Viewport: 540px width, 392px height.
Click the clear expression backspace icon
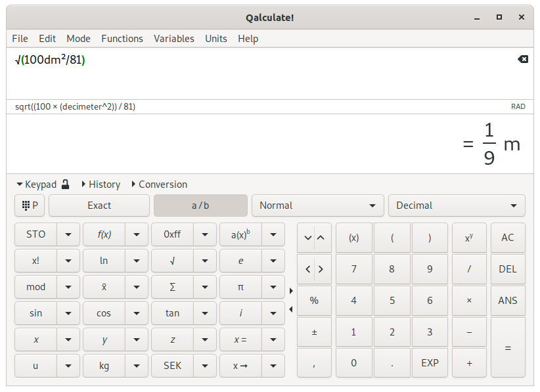[x=522, y=60]
